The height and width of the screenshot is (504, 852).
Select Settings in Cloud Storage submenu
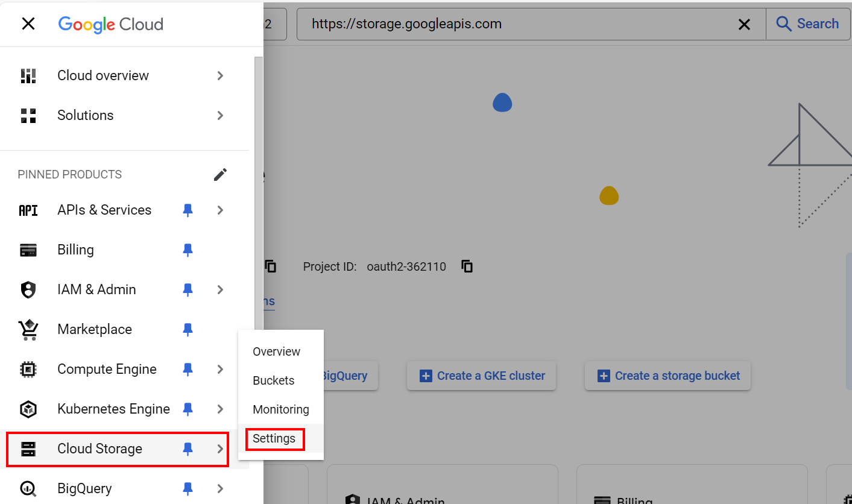coord(274,438)
